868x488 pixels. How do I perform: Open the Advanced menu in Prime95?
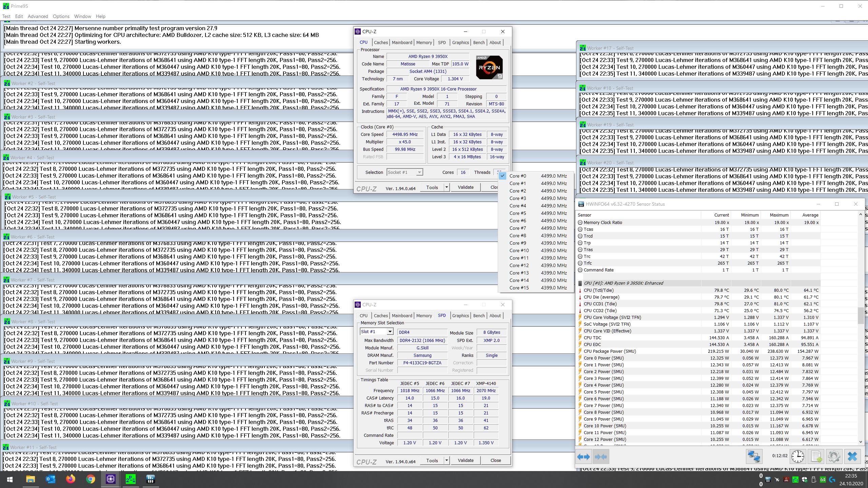click(x=38, y=16)
